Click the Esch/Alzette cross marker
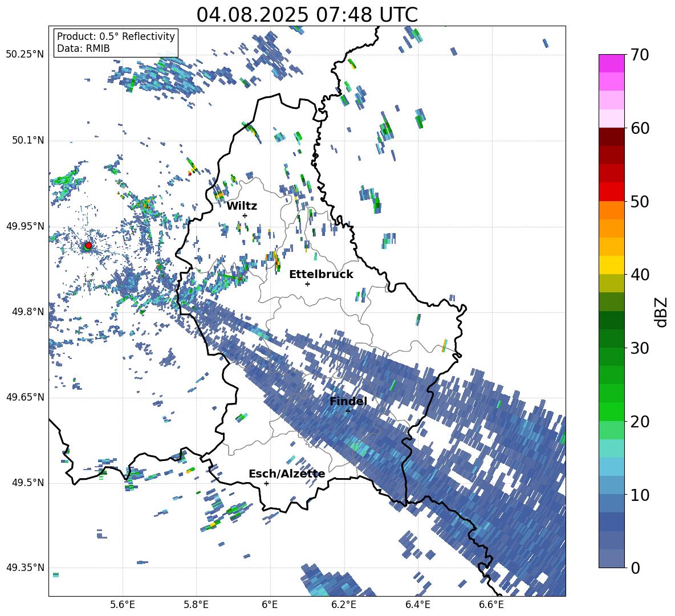 click(x=266, y=483)
